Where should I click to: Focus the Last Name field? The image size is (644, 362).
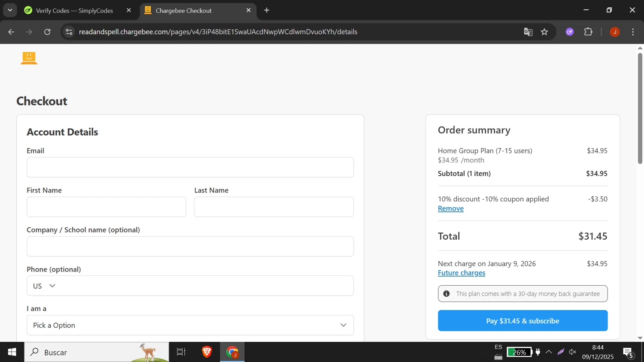click(x=274, y=207)
